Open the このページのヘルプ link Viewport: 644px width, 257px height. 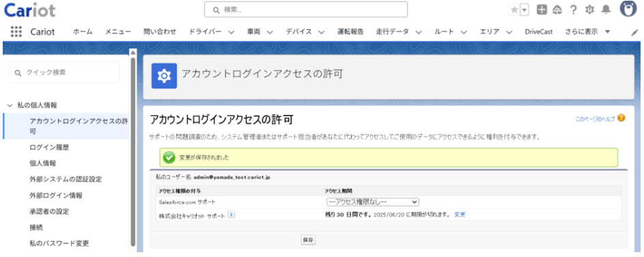pos(595,119)
